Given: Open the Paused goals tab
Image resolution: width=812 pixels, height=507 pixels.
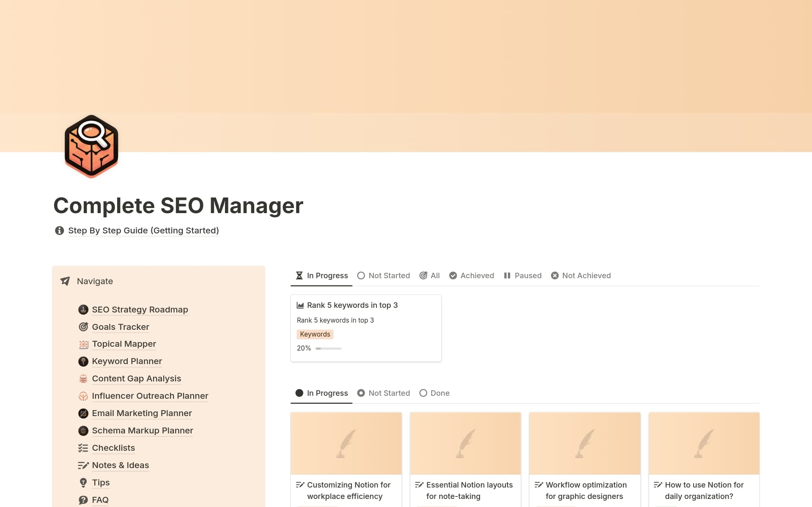Looking at the screenshot, I should [x=523, y=275].
